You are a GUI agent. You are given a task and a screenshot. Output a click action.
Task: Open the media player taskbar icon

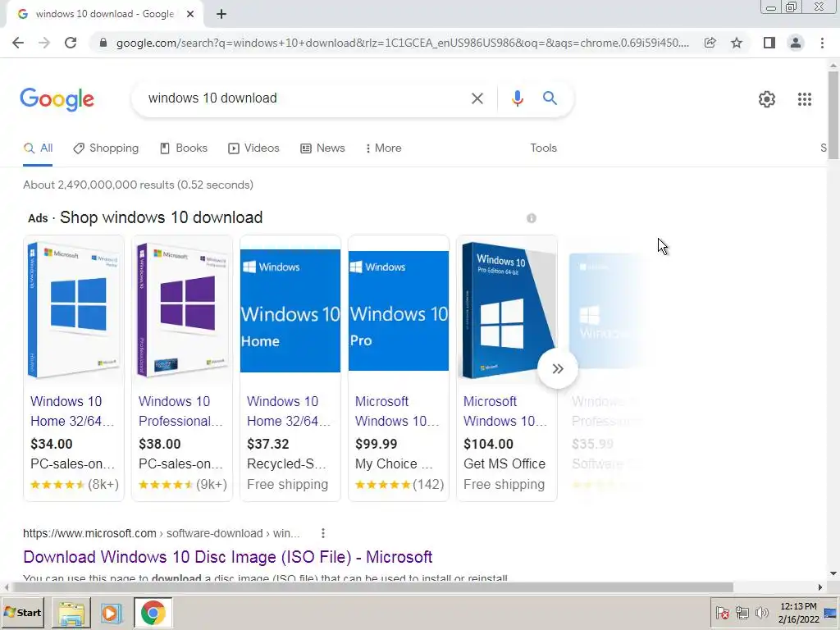pos(111,612)
